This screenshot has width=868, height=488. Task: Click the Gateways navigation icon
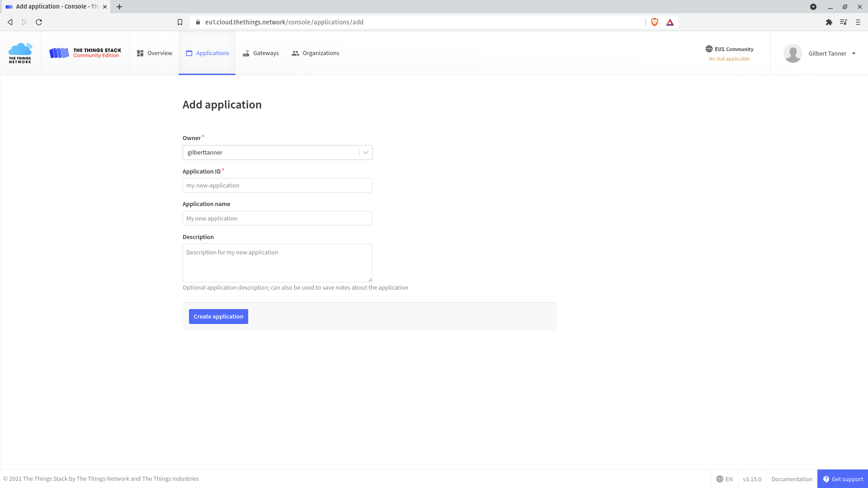pos(245,53)
